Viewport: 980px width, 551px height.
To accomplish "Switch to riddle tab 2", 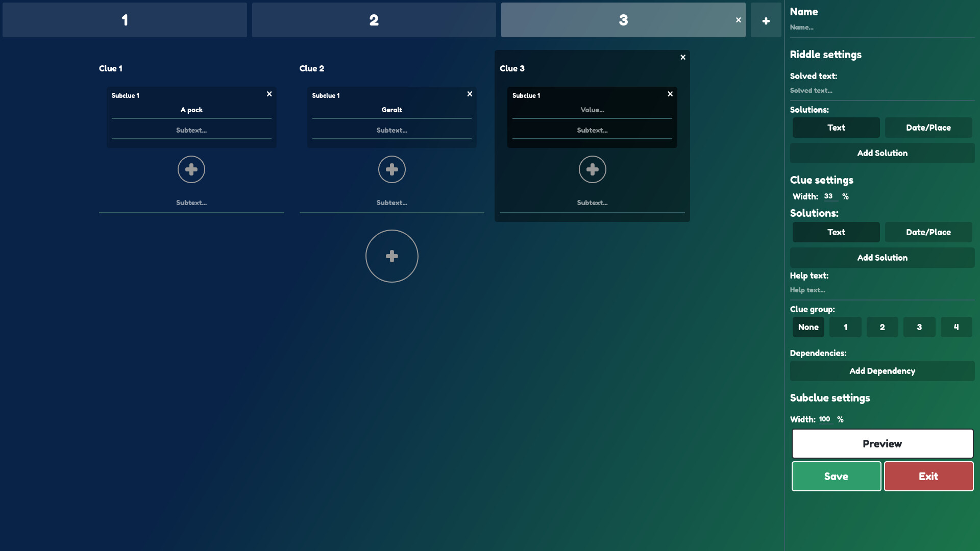I will [374, 20].
